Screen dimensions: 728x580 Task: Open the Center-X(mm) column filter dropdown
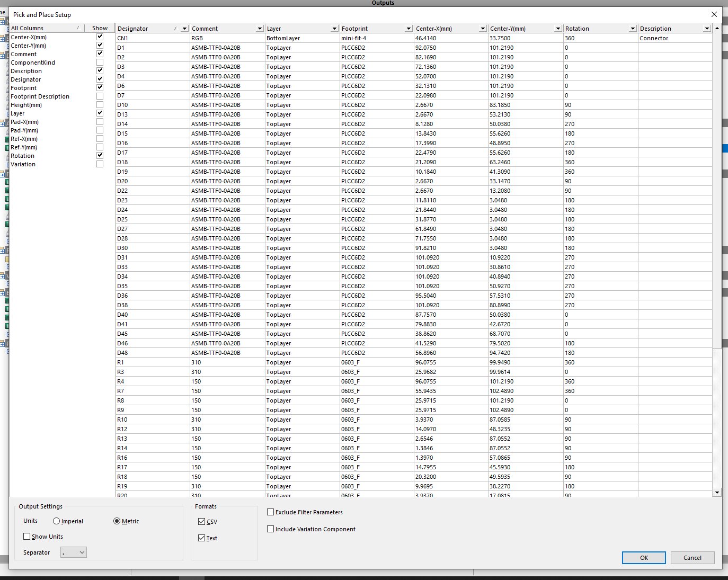pyautogui.click(x=483, y=29)
